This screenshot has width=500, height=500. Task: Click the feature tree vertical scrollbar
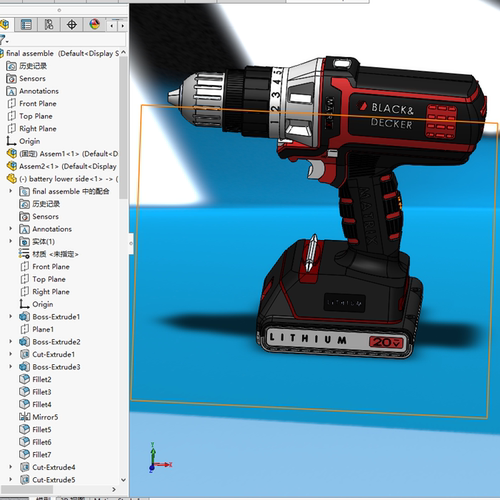(x=123, y=127)
